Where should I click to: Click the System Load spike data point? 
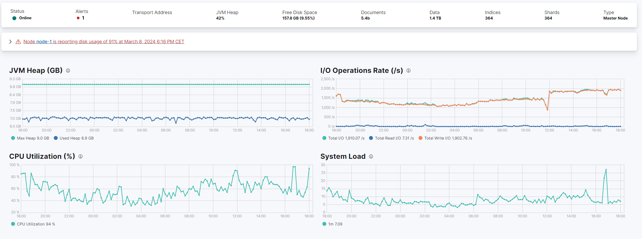coord(606,170)
